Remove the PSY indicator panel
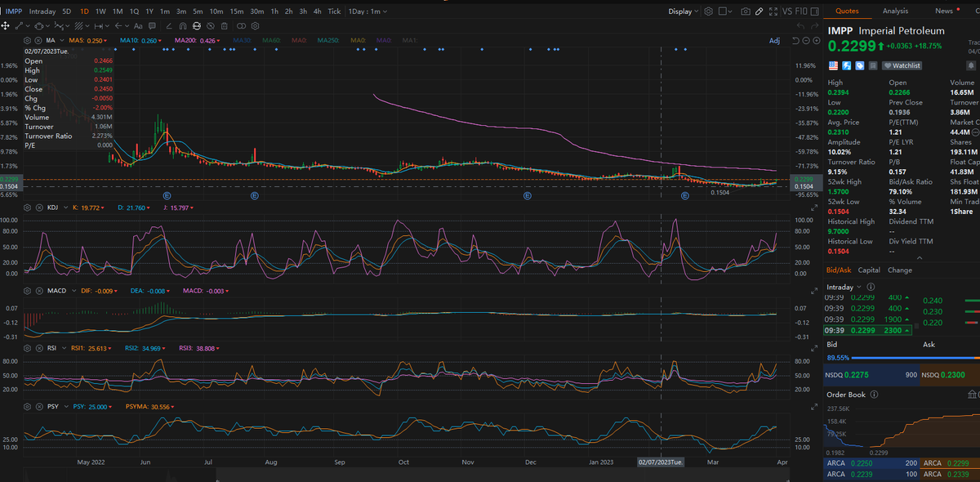Image resolution: width=980 pixels, height=482 pixels. [38, 406]
